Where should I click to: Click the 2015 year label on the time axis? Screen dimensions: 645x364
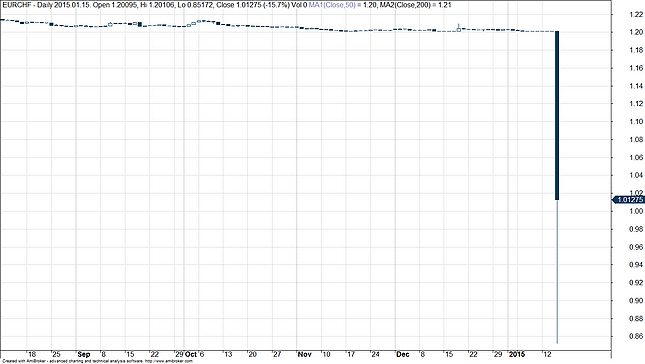[x=517, y=354]
